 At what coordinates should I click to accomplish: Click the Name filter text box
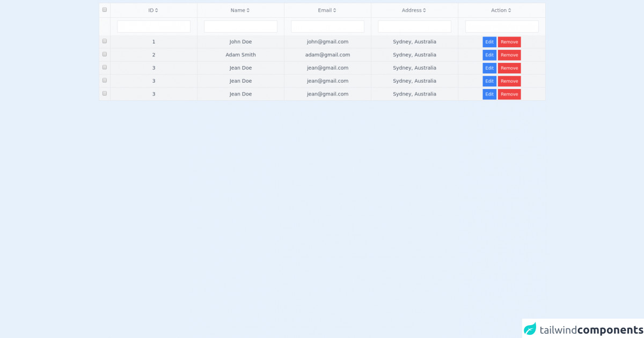240,26
